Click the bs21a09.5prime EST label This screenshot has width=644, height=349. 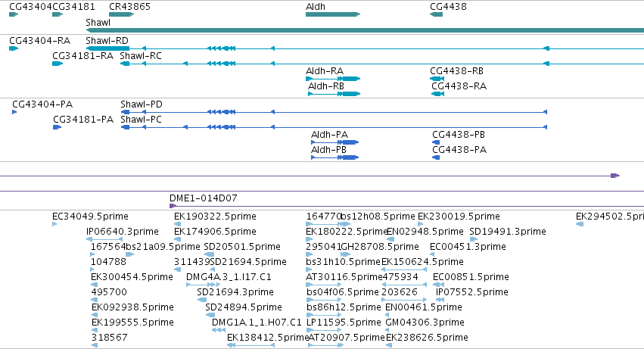[163, 247]
